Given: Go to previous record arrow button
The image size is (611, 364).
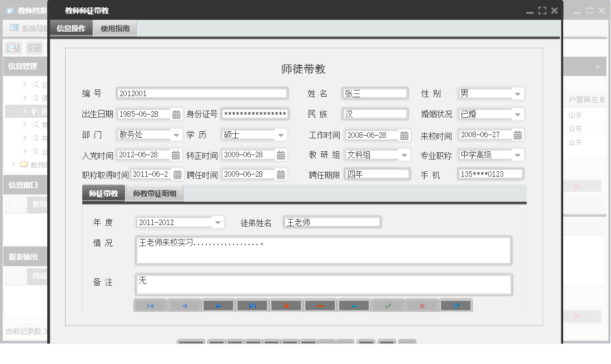Looking at the screenshot, I should coord(185,306).
